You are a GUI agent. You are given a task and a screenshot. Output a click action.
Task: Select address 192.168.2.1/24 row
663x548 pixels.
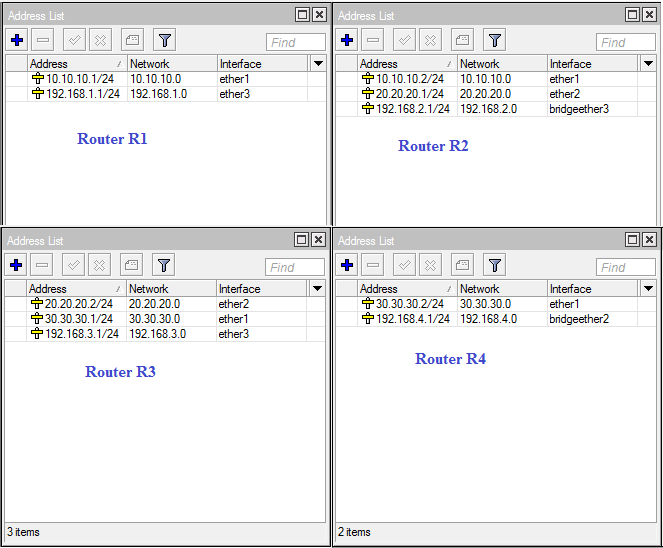pyautogui.click(x=496, y=109)
